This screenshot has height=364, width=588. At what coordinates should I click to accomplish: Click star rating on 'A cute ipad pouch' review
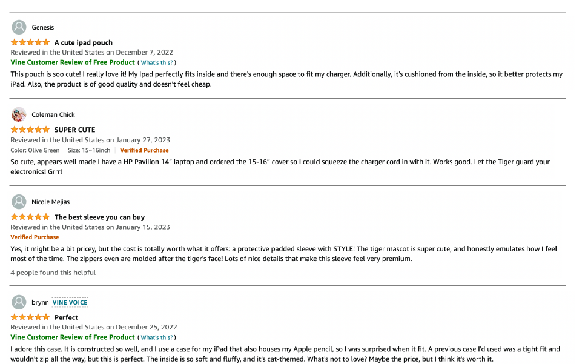(x=30, y=42)
